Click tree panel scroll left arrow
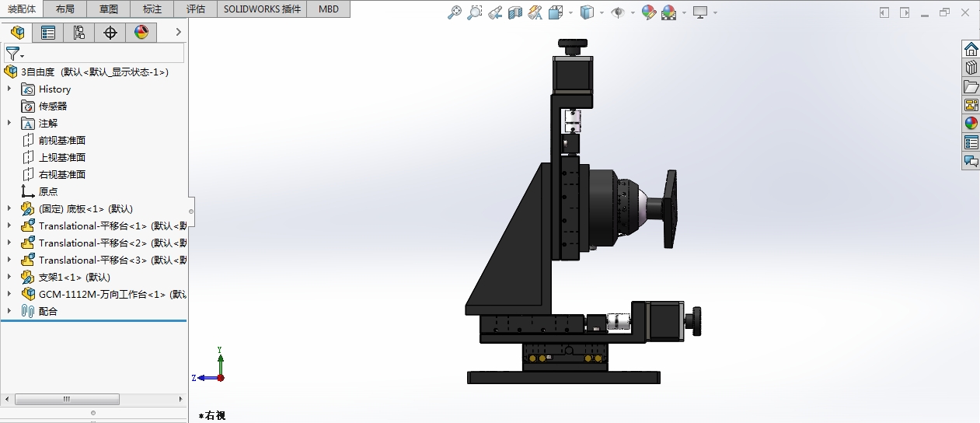Viewport: 980px width, 423px height. pyautogui.click(x=7, y=399)
